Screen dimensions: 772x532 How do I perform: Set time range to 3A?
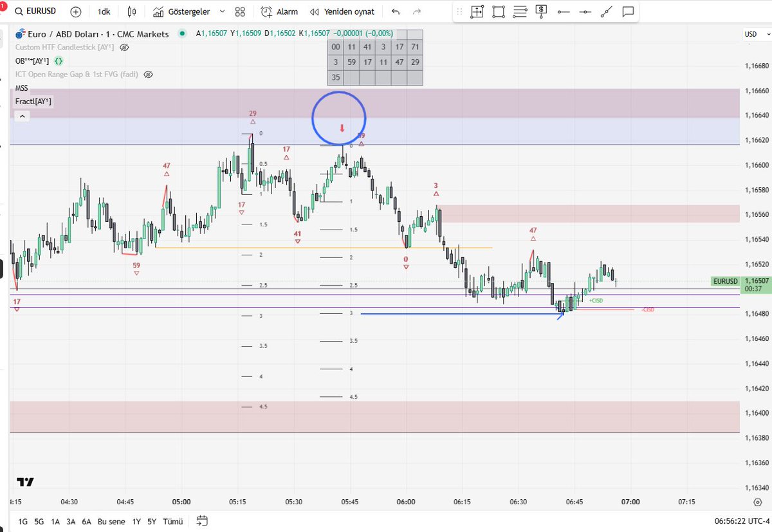click(71, 521)
